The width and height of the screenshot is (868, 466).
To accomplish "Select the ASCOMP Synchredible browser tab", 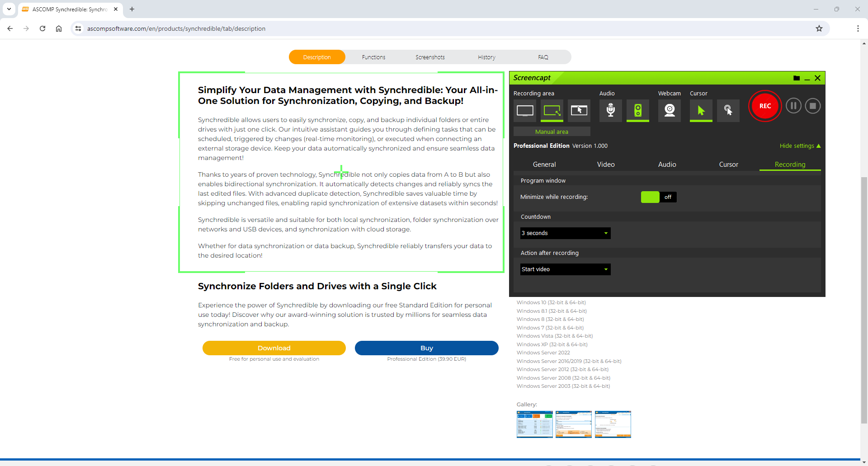I will (x=70, y=9).
